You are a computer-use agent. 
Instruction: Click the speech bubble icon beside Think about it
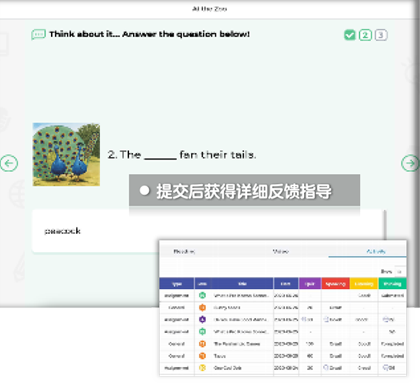pyautogui.click(x=38, y=34)
